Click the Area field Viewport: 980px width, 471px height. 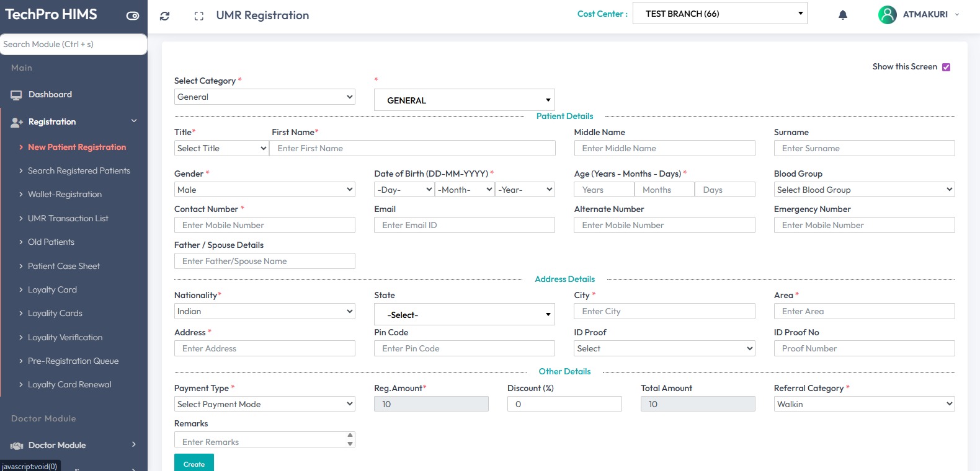click(864, 311)
